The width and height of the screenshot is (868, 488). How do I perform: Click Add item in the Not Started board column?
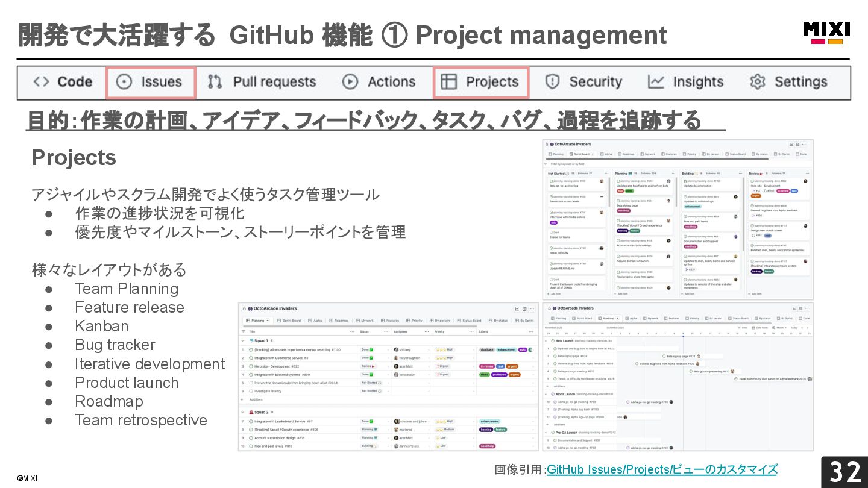pos(554,294)
